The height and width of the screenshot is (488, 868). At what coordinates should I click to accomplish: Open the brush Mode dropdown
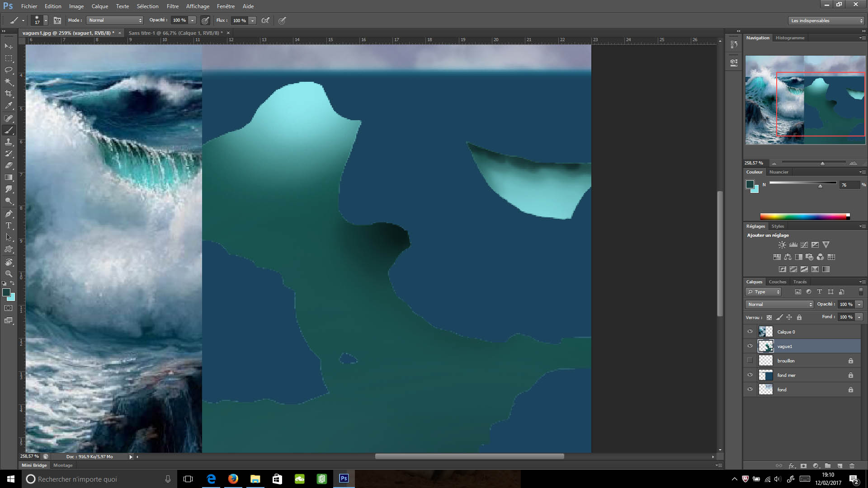click(115, 20)
